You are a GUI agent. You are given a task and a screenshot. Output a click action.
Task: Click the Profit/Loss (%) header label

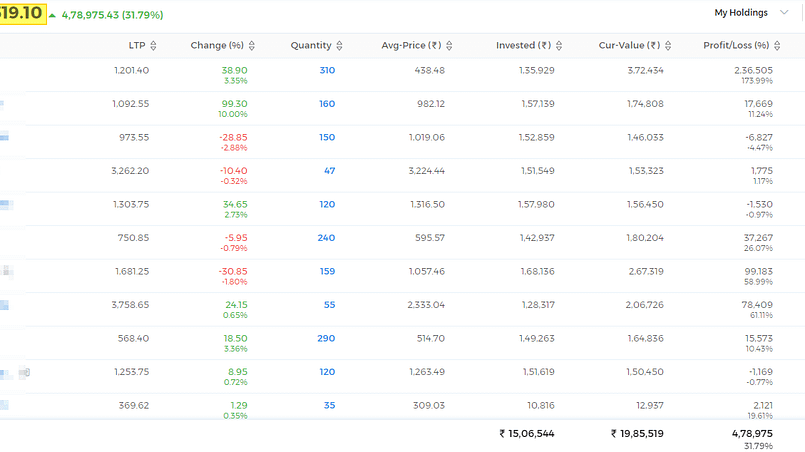736,45
